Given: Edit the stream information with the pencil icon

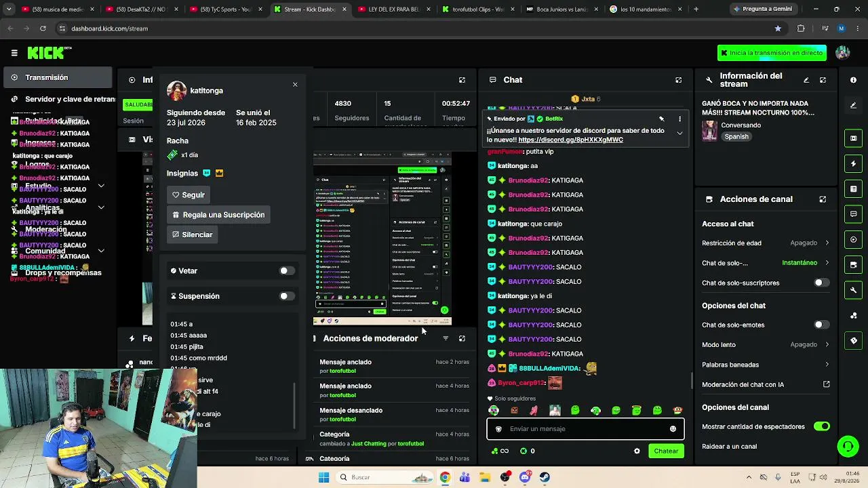Looking at the screenshot, I should click(806, 80).
